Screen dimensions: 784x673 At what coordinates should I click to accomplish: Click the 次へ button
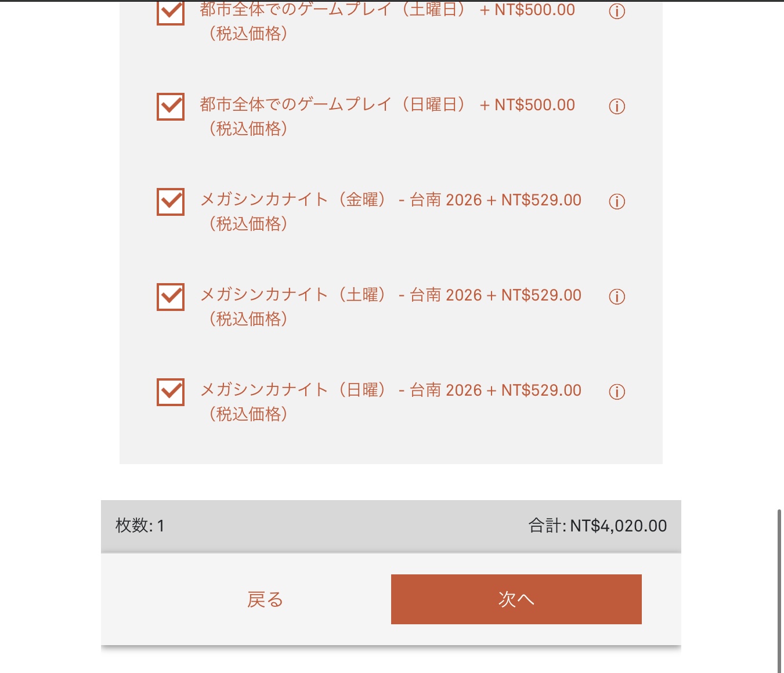[x=516, y=599]
